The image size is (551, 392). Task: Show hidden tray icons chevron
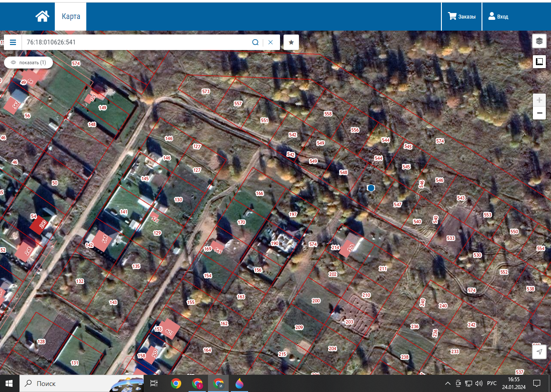click(x=447, y=383)
